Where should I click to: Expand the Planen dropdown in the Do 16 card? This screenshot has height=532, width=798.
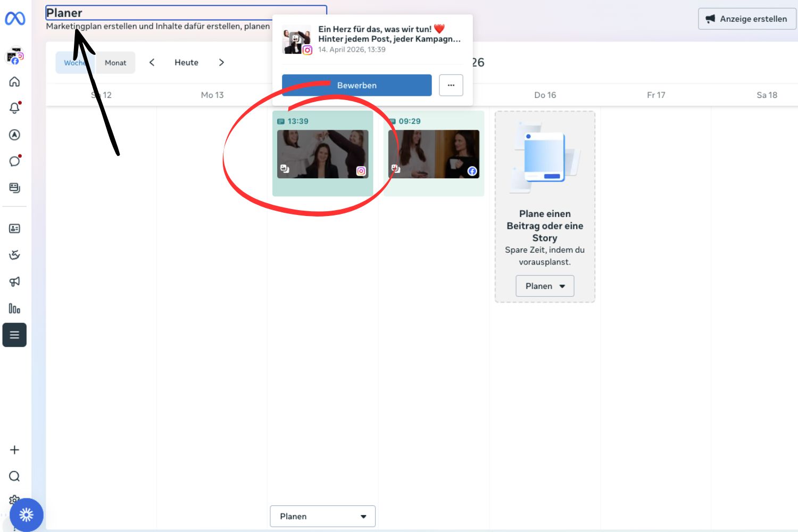point(545,286)
